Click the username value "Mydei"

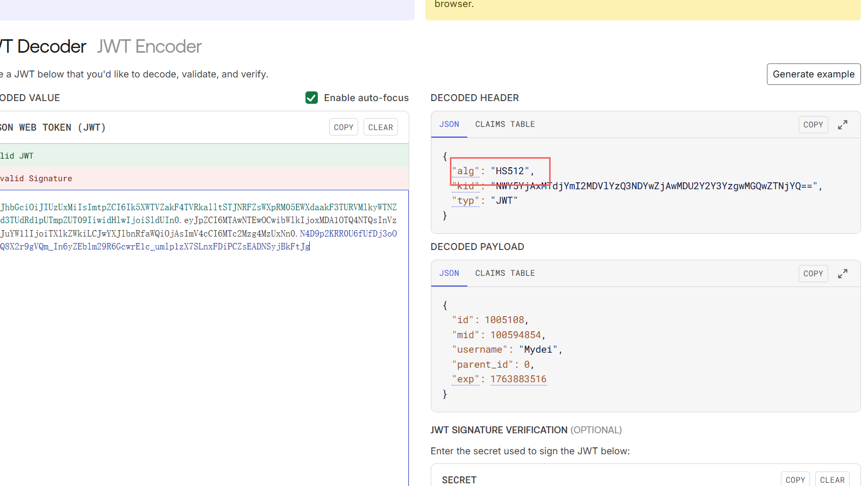(x=538, y=349)
